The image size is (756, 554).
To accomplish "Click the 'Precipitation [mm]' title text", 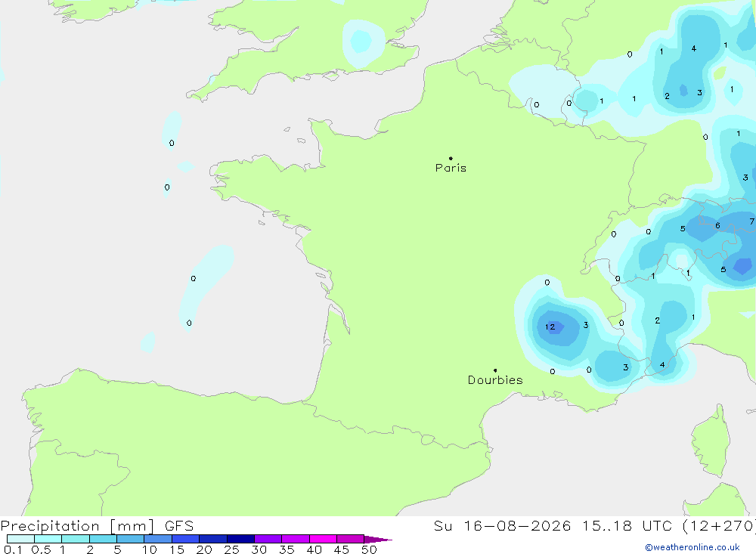I will point(77,526).
